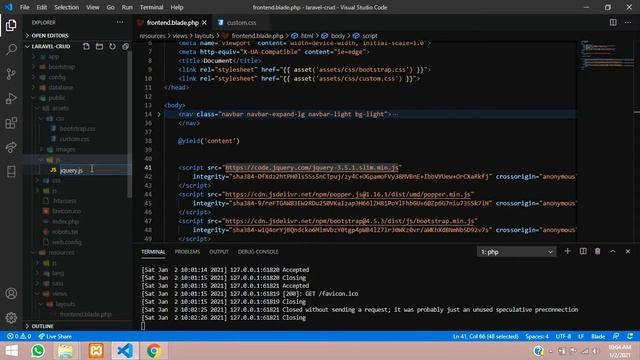
Task: Expand the OPEN EDITORS section
Action: [50, 36]
